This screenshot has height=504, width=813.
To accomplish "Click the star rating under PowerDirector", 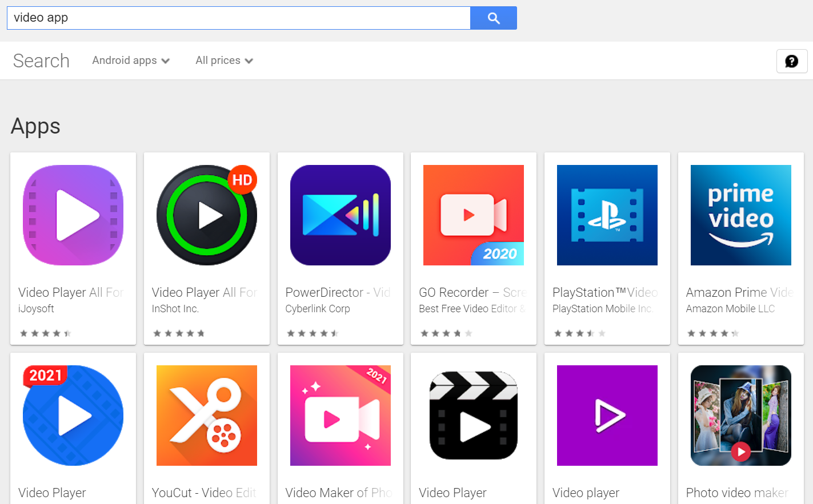I will pos(313,333).
